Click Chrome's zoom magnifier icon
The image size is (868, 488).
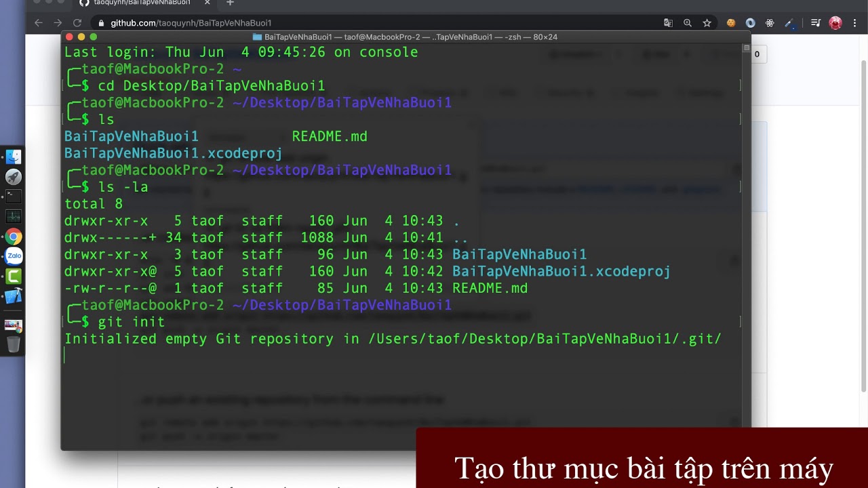(688, 23)
